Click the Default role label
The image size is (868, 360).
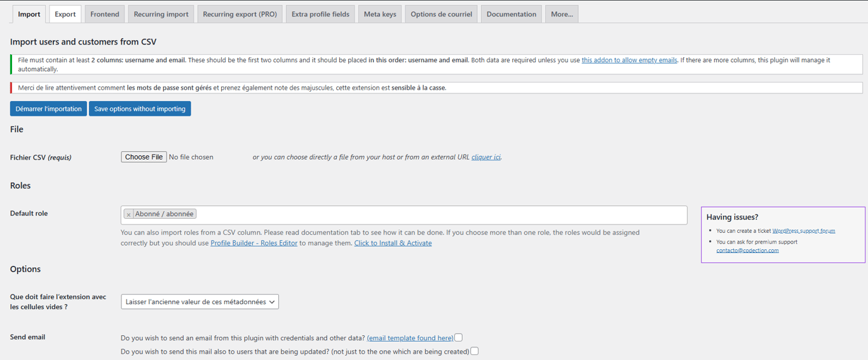(x=29, y=213)
